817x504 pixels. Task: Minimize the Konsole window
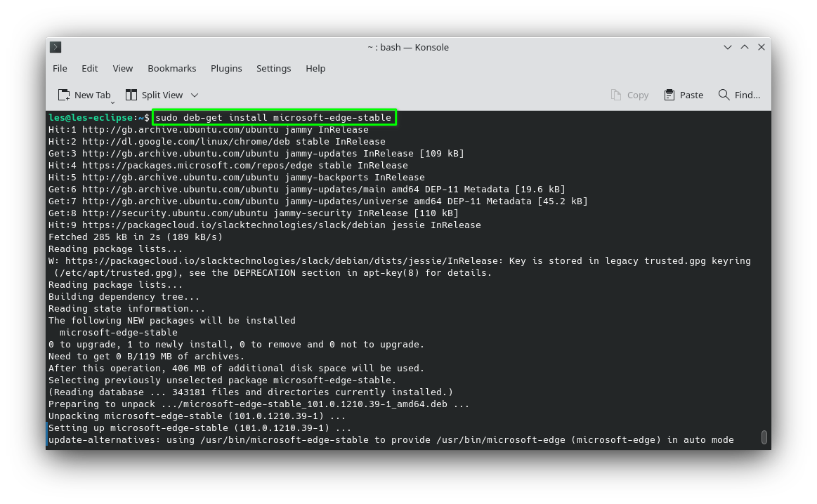pos(727,47)
